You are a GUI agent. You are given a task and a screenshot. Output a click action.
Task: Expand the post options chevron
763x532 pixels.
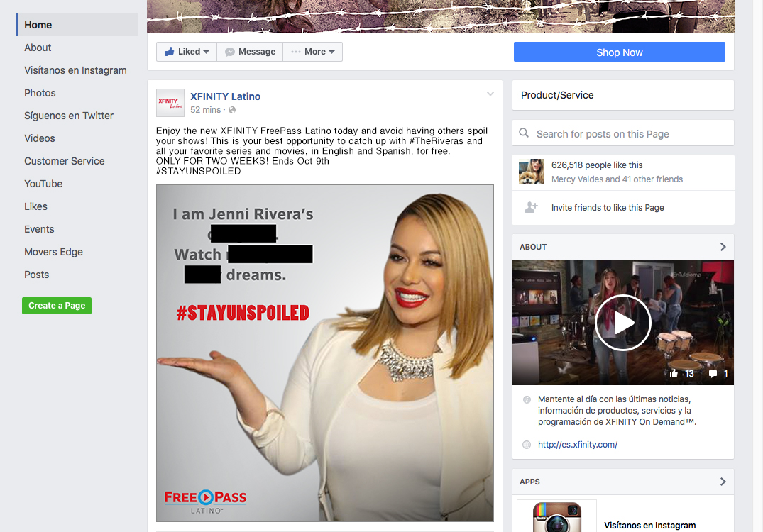pyautogui.click(x=490, y=94)
